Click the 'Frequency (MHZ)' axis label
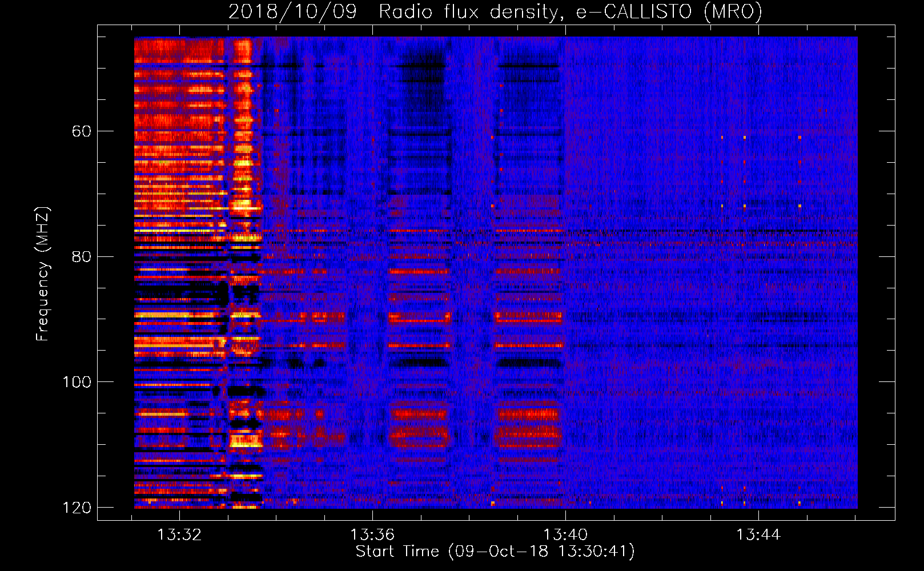The width and height of the screenshot is (924, 571). pyautogui.click(x=42, y=274)
